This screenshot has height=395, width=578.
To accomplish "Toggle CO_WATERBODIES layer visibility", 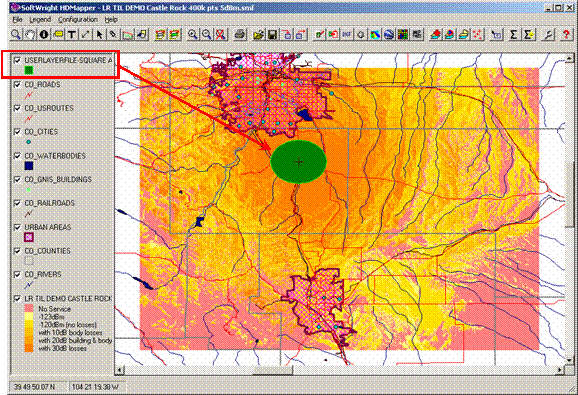I will click(x=17, y=156).
